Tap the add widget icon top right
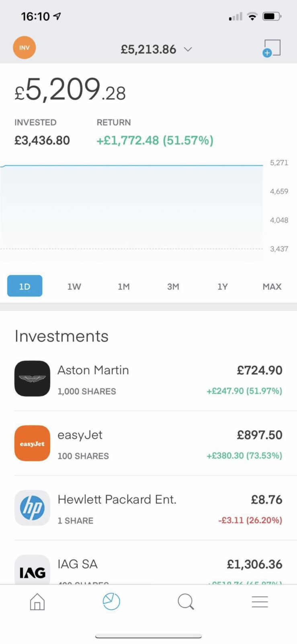The height and width of the screenshot is (644, 297). [x=272, y=48]
